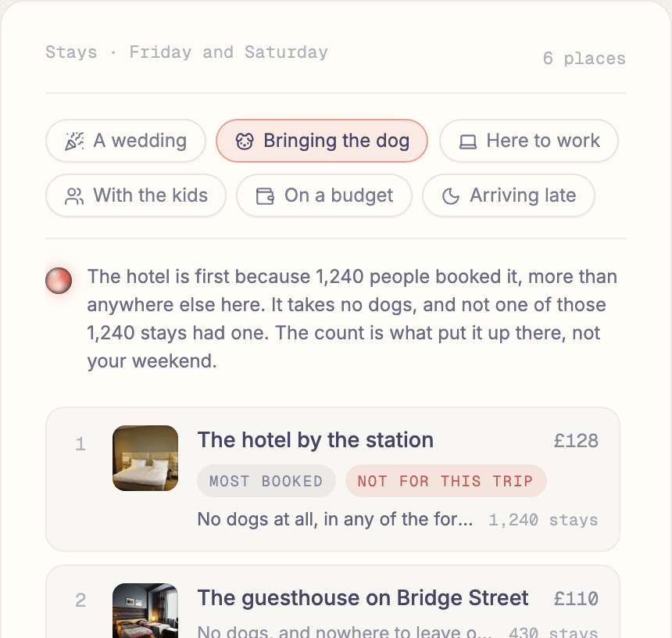This screenshot has height=638, width=672.
Task: Toggle the A wedding filter chip
Action: 126,141
